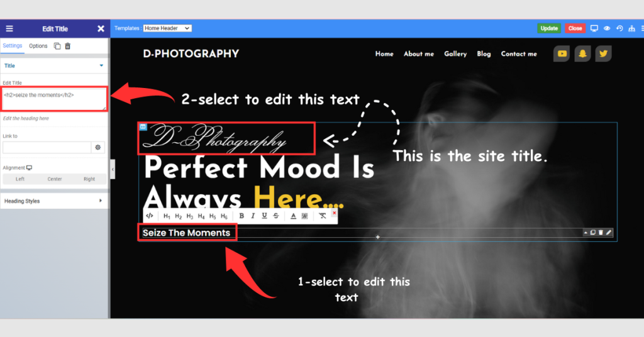Click the Twitter social icon
This screenshot has height=337, width=644.
603,54
